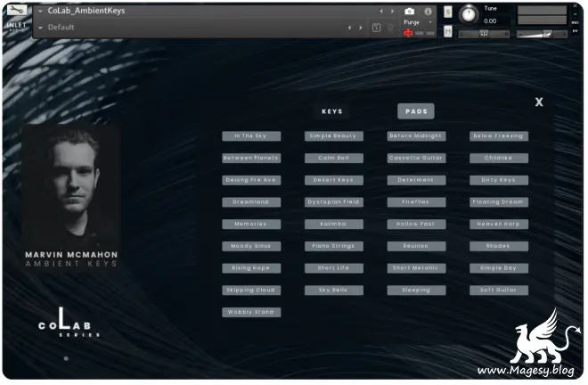The width and height of the screenshot is (588, 385).
Task: Select the Between Planets preset
Action: tap(251, 158)
